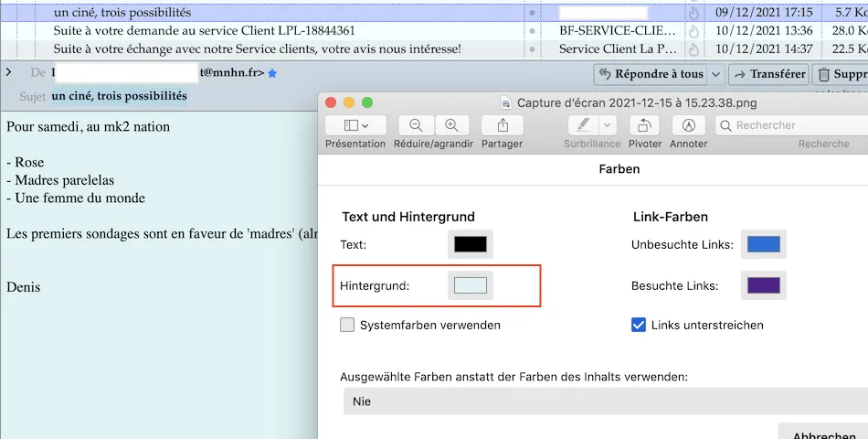The image size is (868, 439).
Task: Click the Suppr delete button
Action: [841, 74]
